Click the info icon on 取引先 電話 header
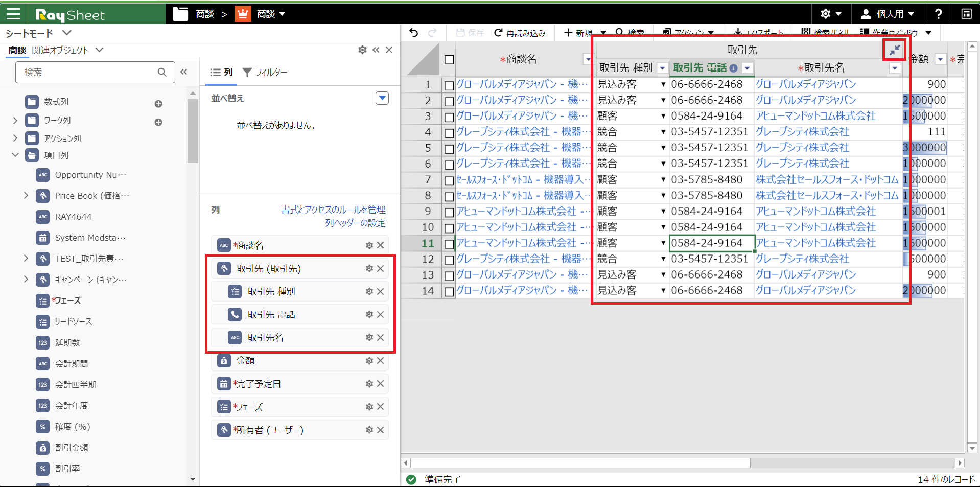The image size is (980, 487). coord(733,68)
